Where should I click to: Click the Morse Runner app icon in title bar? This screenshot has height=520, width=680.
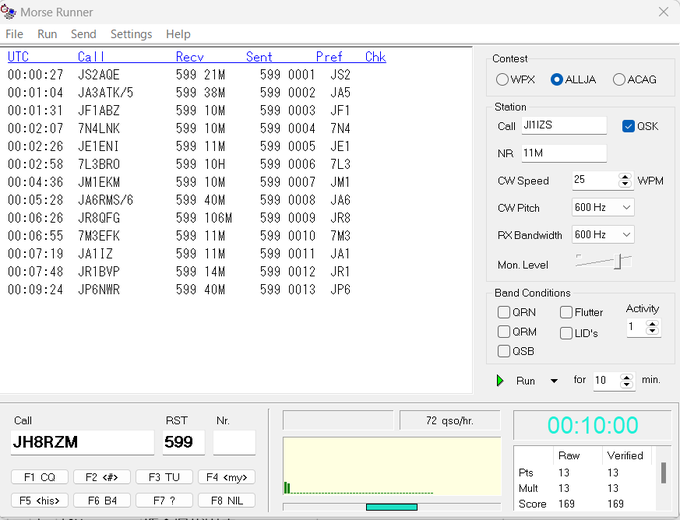[x=8, y=12]
